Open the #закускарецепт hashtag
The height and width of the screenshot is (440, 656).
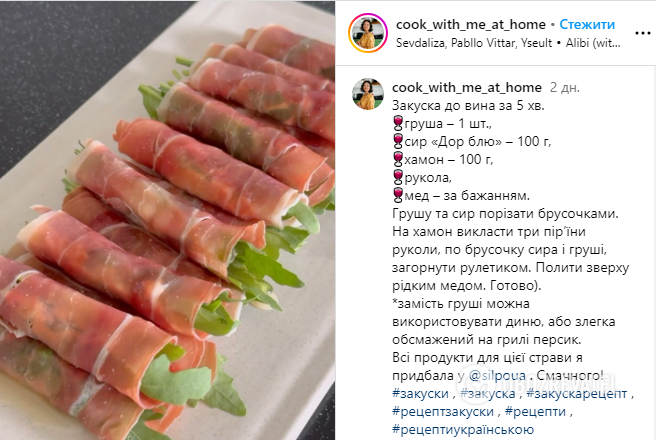pos(577,394)
